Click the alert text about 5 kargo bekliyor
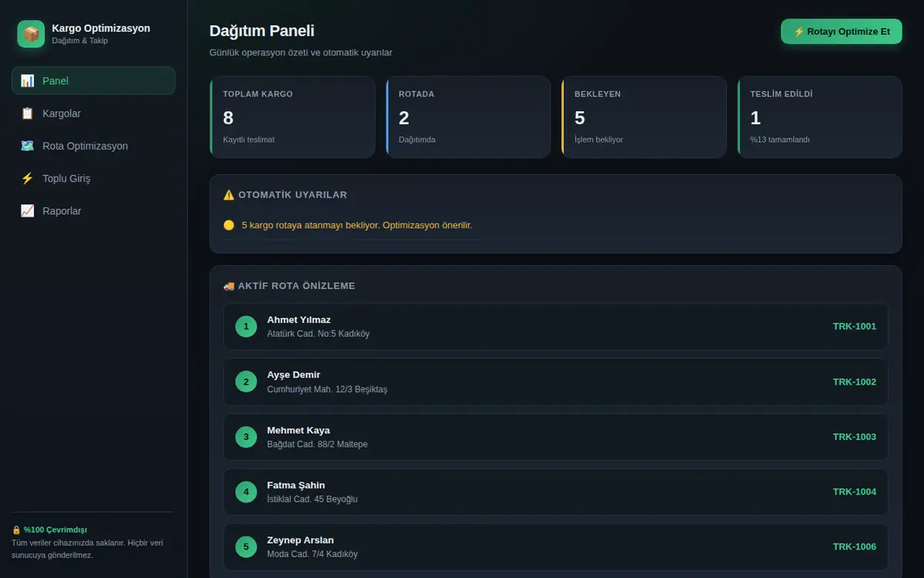924x578 pixels. (357, 225)
